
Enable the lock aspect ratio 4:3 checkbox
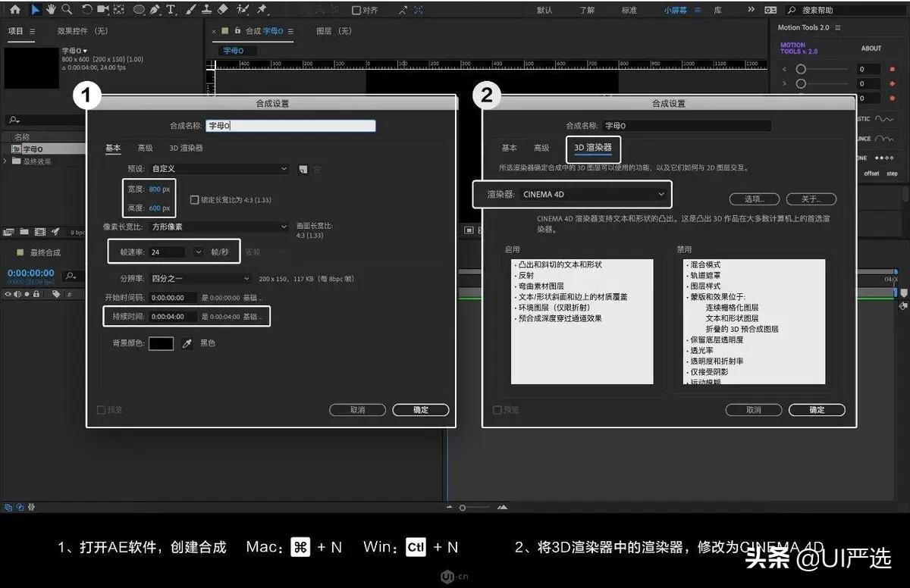click(194, 200)
